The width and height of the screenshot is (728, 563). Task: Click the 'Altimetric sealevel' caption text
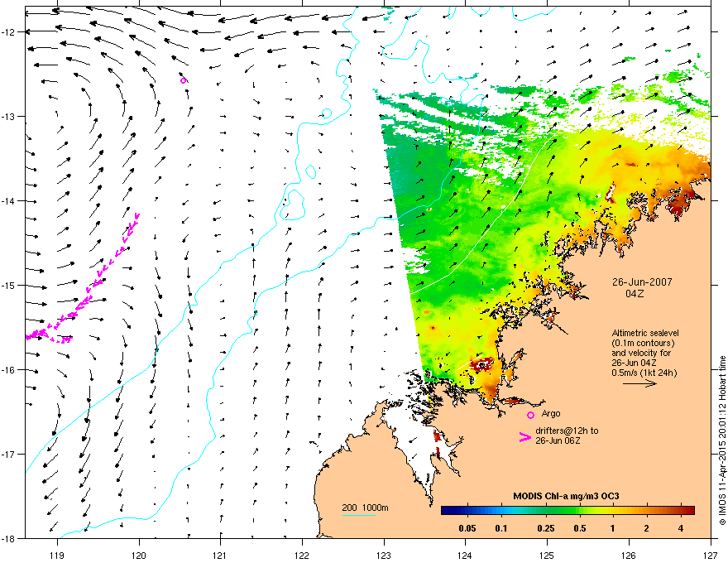pyautogui.click(x=645, y=333)
